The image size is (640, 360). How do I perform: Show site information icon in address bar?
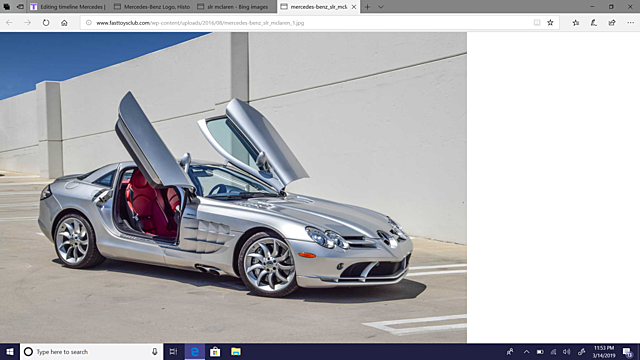[x=89, y=23]
